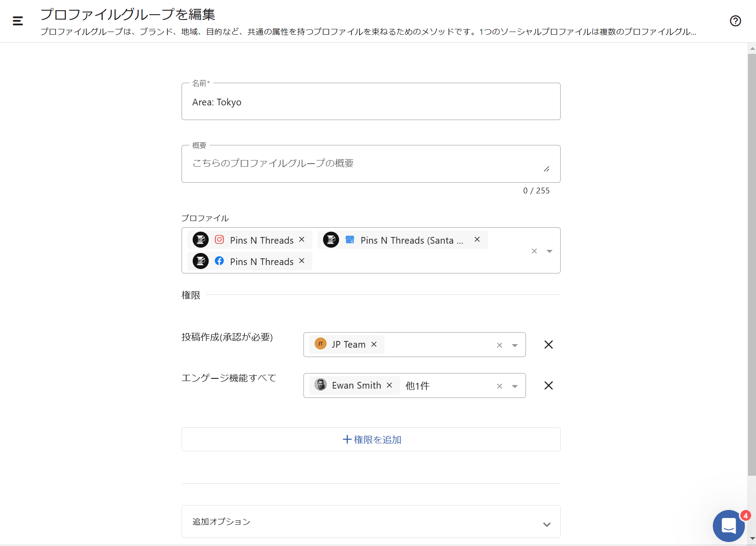Click the vertical page scrollbar
Image resolution: width=756 pixels, height=546 pixels.
752,267
